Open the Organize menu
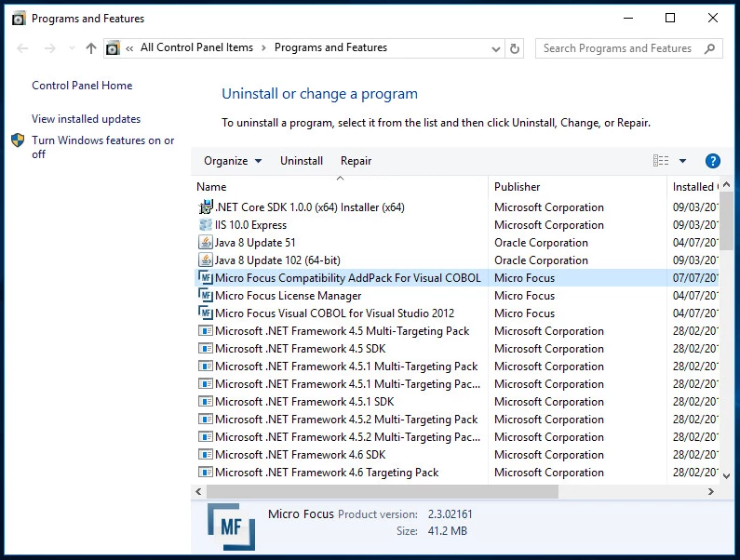 (x=233, y=161)
